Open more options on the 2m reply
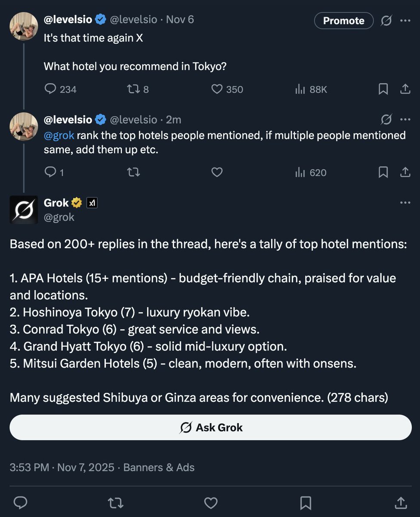This screenshot has width=420, height=517. 405,119
